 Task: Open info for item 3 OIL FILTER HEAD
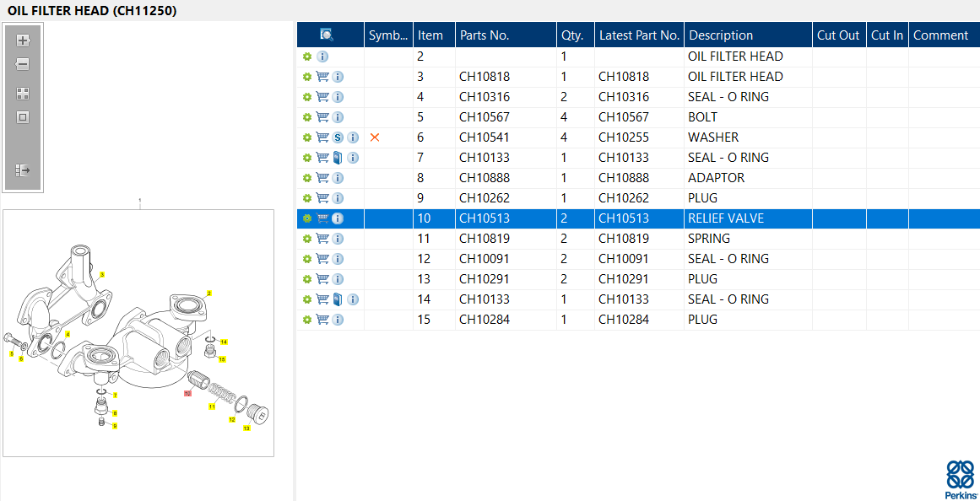coord(338,77)
